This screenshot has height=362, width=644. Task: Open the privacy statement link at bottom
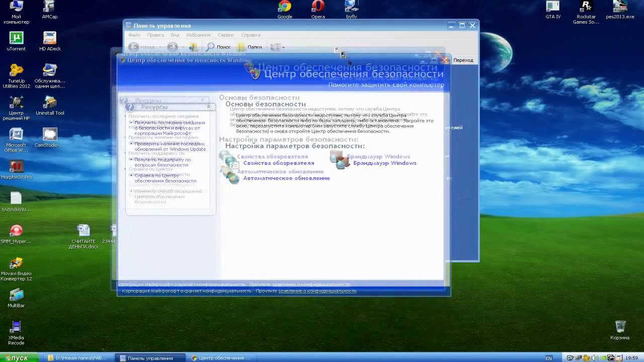[x=317, y=291]
